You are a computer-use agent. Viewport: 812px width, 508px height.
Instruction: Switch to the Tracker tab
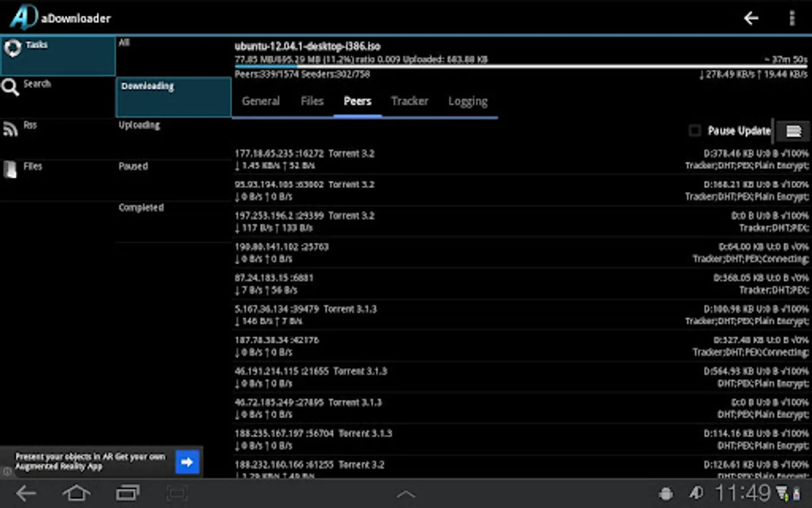tap(410, 102)
